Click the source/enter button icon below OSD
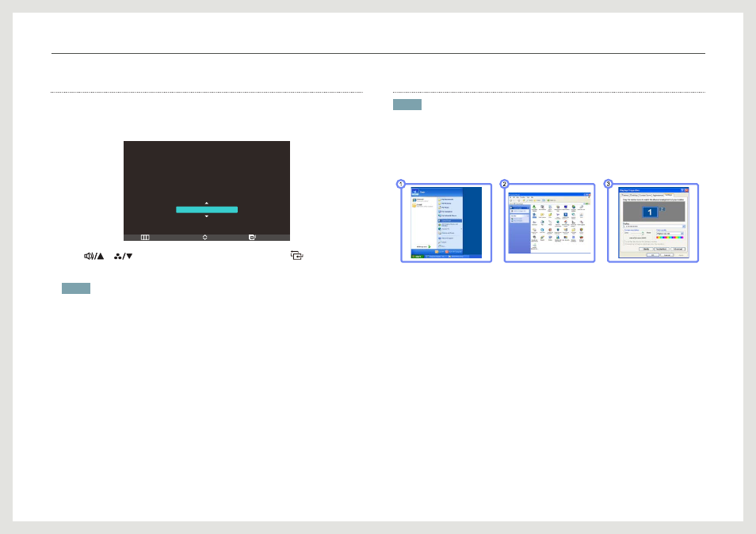Image resolution: width=756 pixels, height=534 pixels. coord(297,255)
